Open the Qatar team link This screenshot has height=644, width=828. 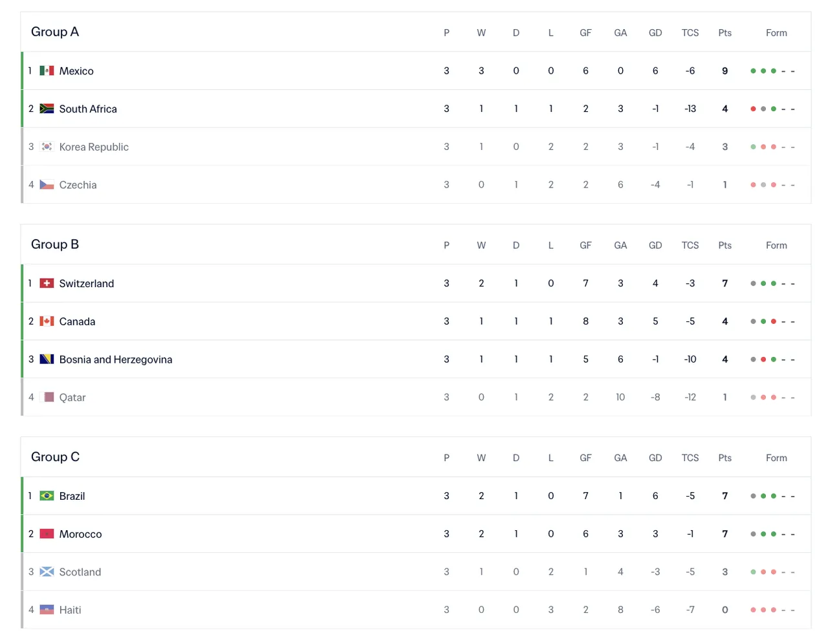[x=72, y=398]
